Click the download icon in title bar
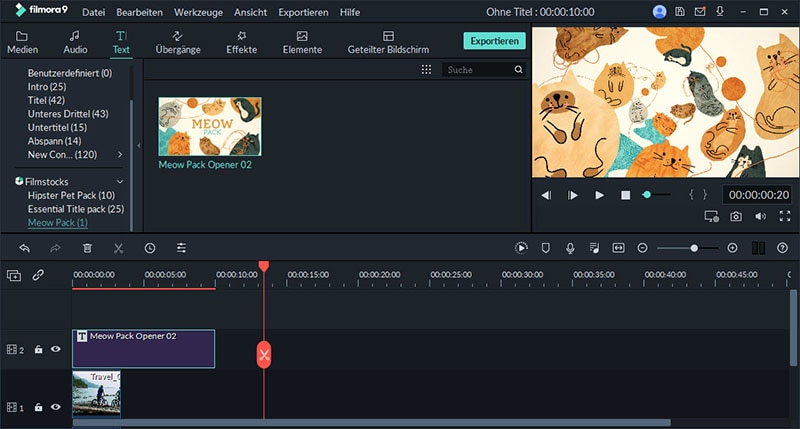The image size is (800, 429). [x=720, y=11]
